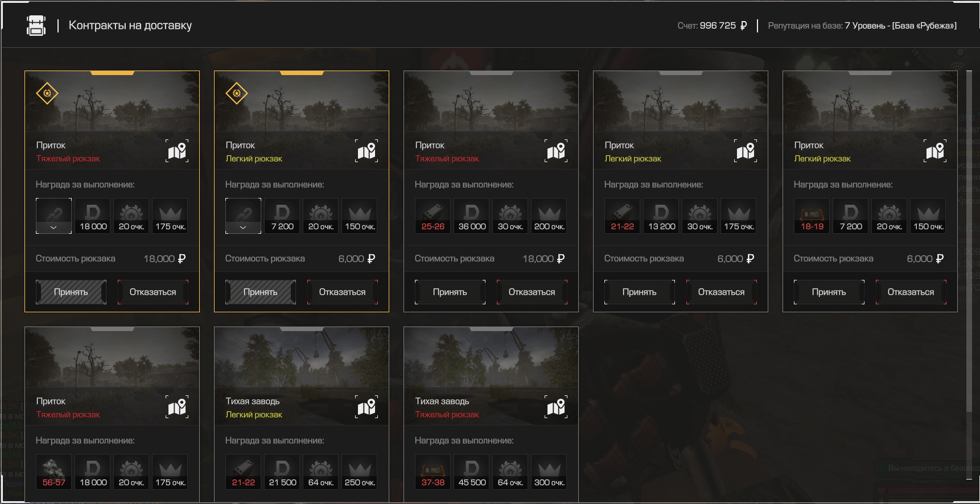Screen dimensions: 980x504
Task: Click the 300 очк. crown reward icon
Action: point(549,472)
